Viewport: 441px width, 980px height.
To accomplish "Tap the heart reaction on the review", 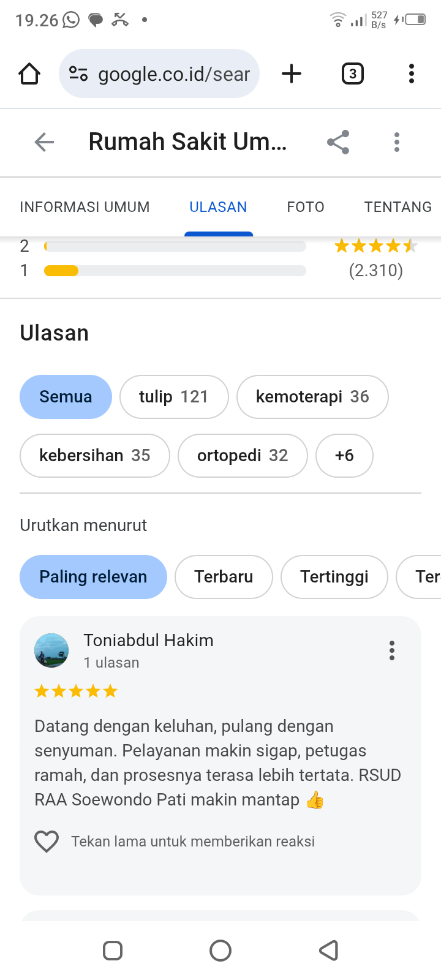I will coord(47,842).
